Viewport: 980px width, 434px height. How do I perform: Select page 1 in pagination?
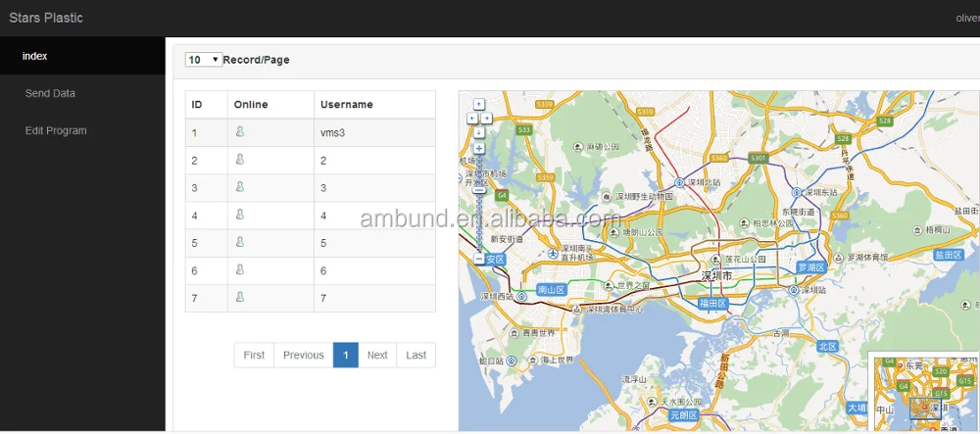pos(346,355)
